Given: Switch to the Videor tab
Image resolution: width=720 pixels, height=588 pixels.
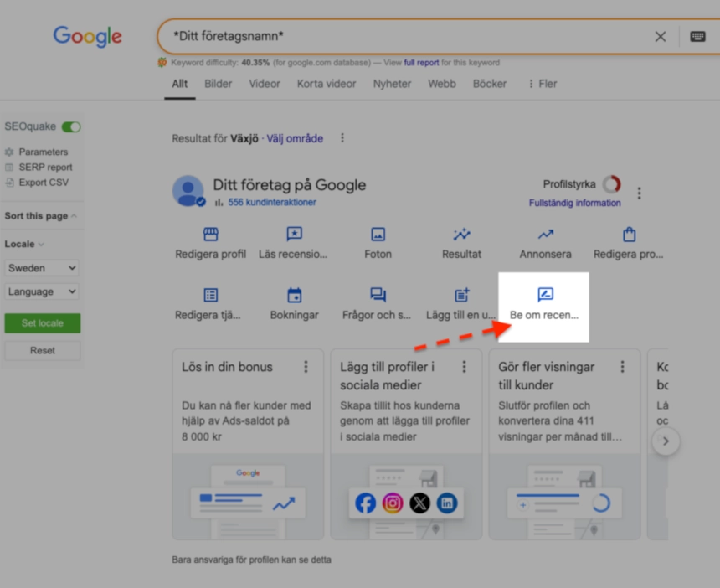Looking at the screenshot, I should [265, 84].
